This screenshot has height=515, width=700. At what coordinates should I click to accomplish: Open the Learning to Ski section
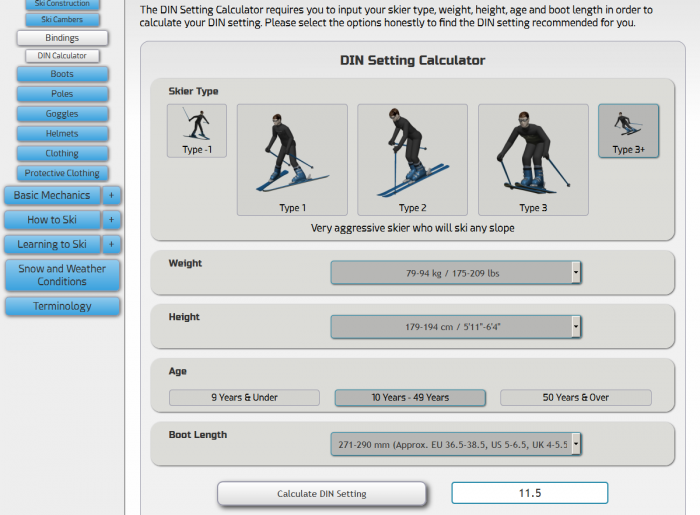[x=52, y=245]
